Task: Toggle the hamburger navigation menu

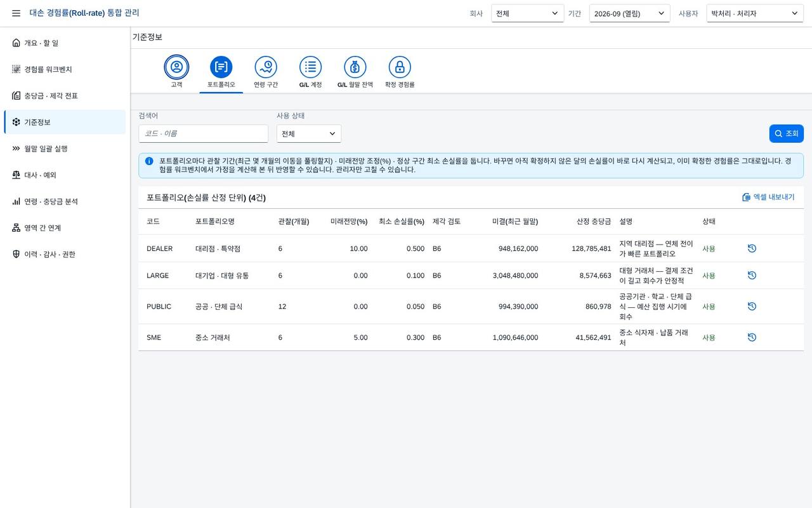Action: 16,13
